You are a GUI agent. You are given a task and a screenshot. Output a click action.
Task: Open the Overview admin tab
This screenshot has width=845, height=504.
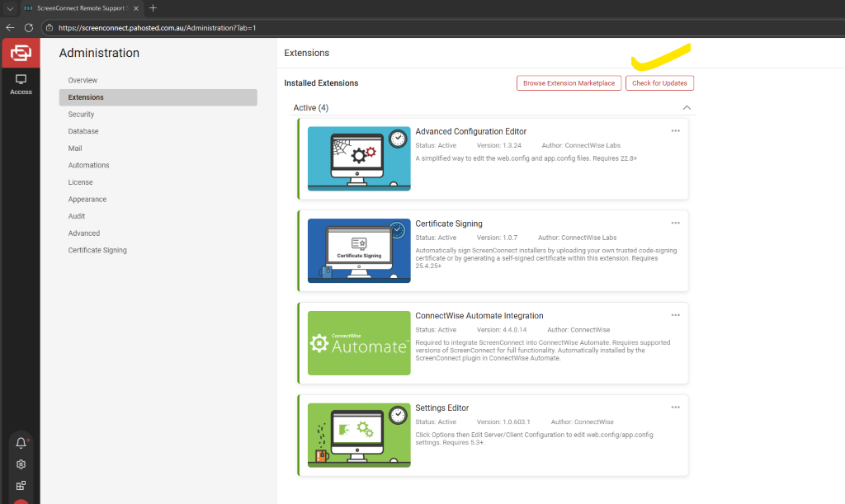83,80
